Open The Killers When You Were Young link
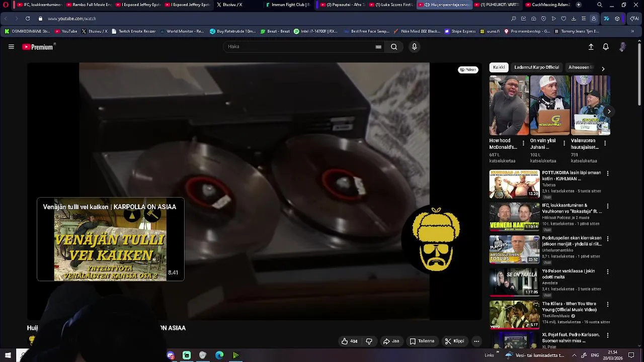This screenshot has width=644, height=362. tap(570, 307)
